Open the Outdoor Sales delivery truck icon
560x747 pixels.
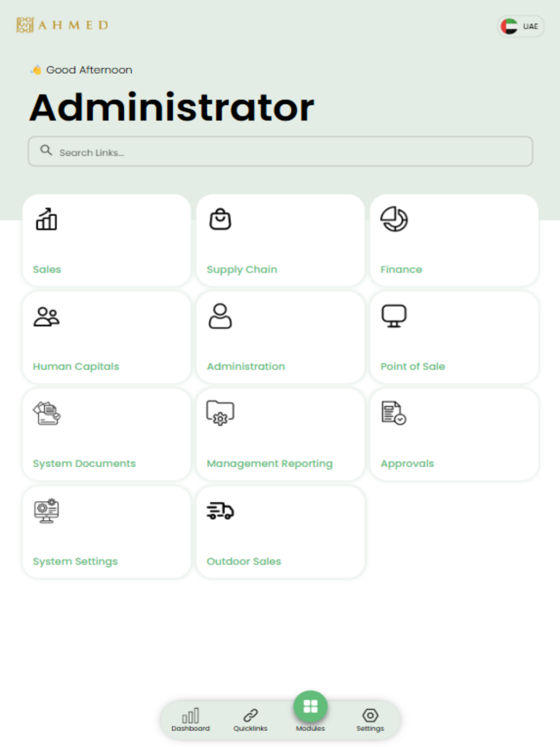(x=220, y=511)
